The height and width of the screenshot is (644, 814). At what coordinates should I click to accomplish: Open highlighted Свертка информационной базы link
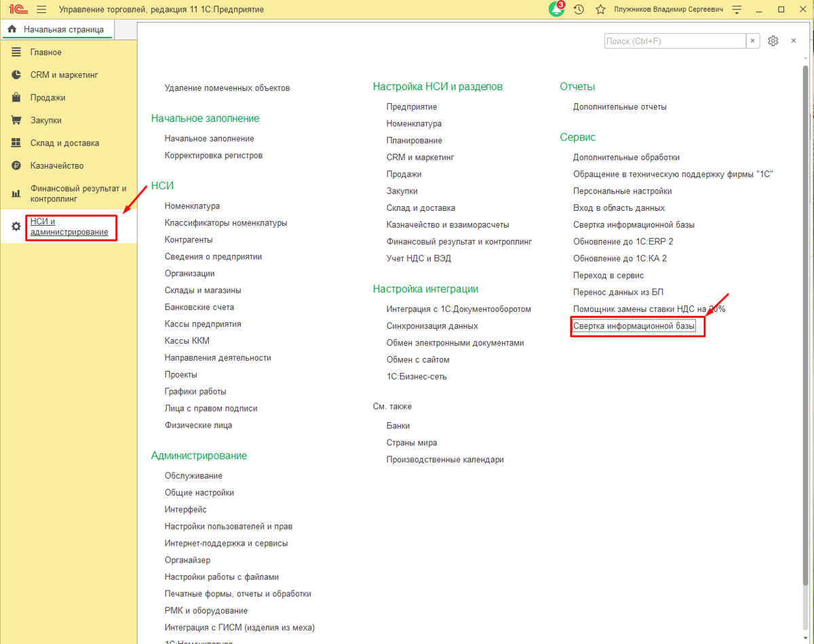click(634, 326)
